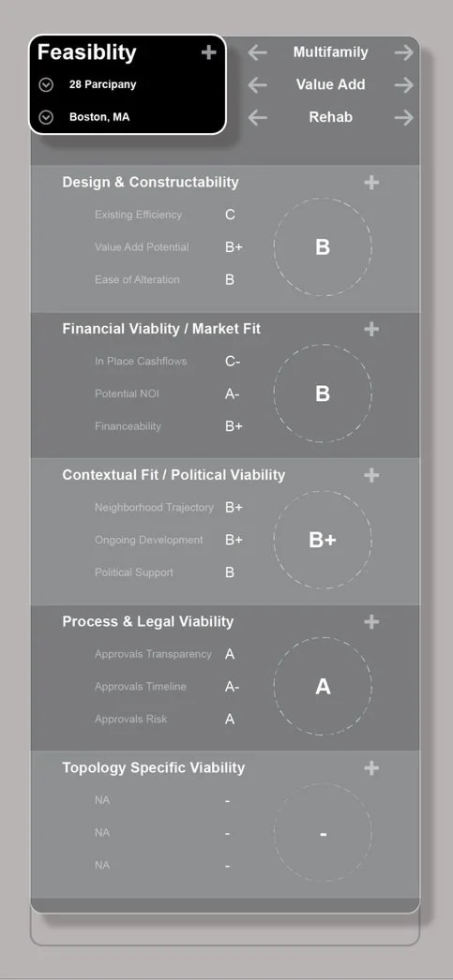Click the Design & Constructability B grade circle
This screenshot has width=453, height=980.
coord(323,247)
